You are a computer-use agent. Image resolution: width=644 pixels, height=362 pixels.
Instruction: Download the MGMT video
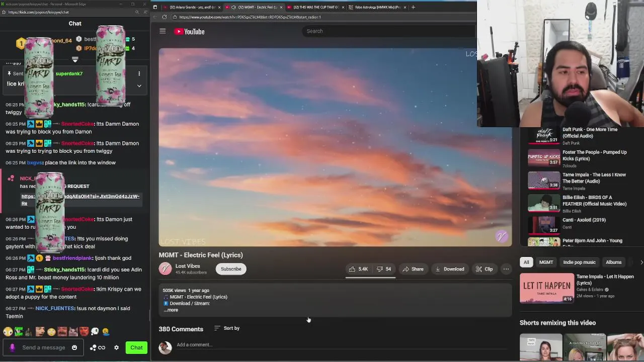(450, 269)
